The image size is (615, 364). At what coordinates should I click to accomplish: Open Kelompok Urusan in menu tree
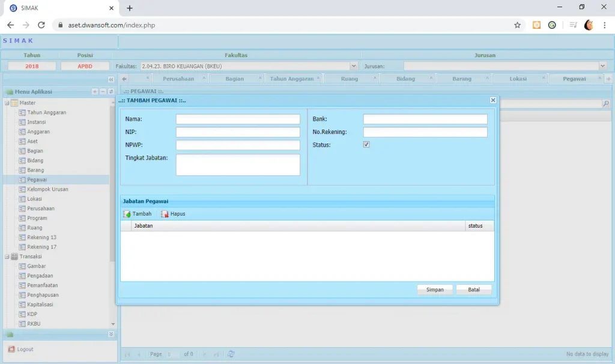pyautogui.click(x=48, y=189)
